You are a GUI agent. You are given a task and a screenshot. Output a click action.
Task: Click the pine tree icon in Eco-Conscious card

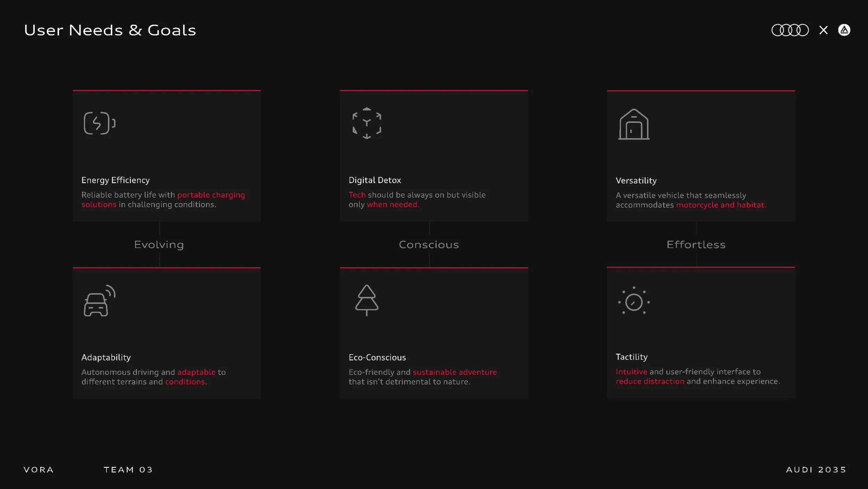(367, 300)
